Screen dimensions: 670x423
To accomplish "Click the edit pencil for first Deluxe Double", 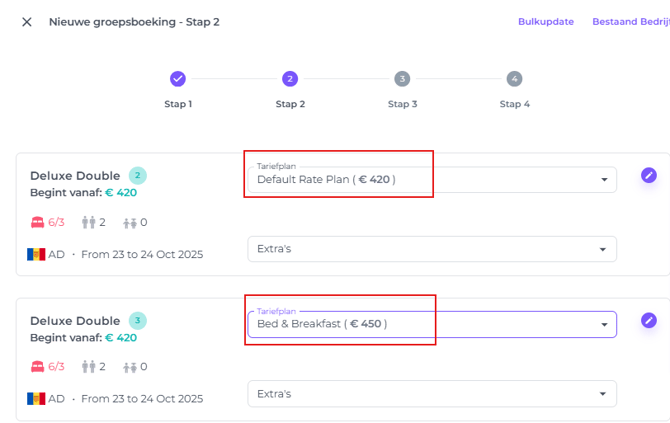I will pos(649,176).
